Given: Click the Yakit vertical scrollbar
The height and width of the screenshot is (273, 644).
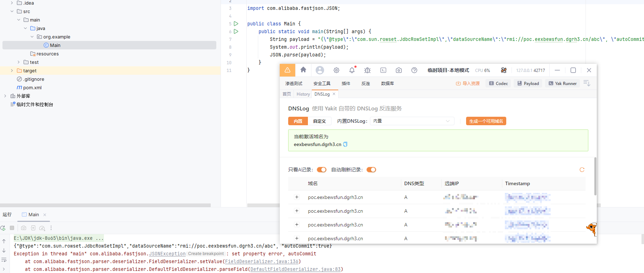Looking at the screenshot, I should coord(595,176).
